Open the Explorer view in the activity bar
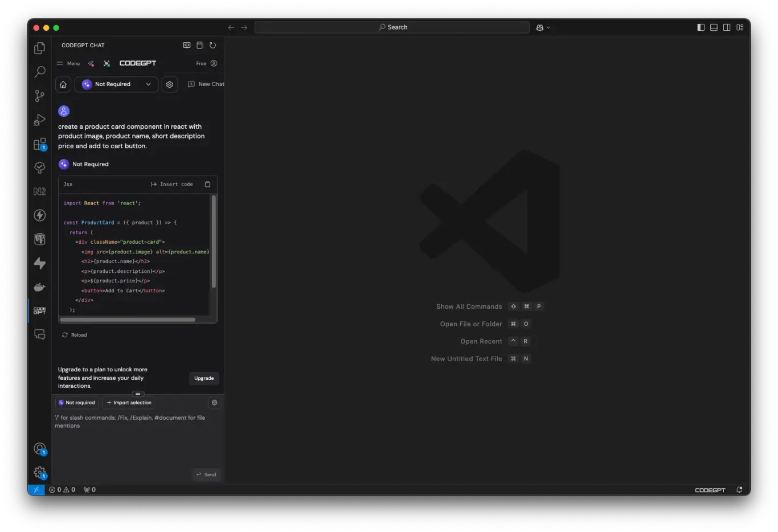The height and width of the screenshot is (532, 778). [x=39, y=48]
